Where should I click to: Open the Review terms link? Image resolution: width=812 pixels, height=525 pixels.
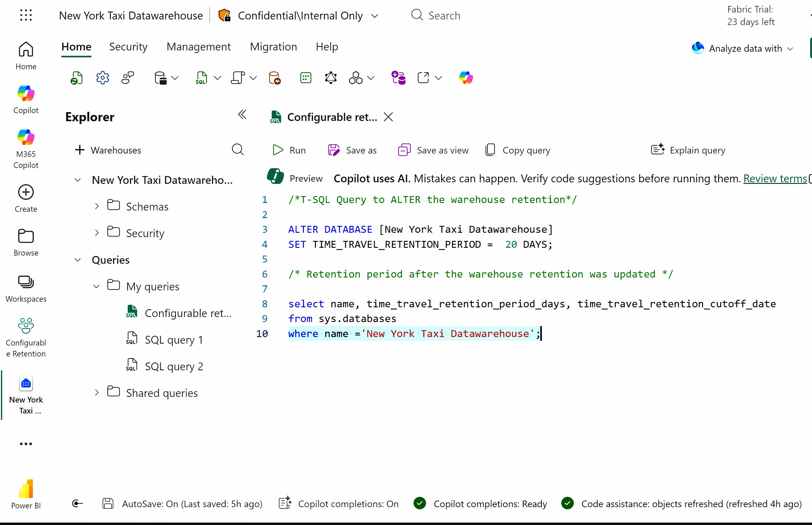click(x=775, y=178)
